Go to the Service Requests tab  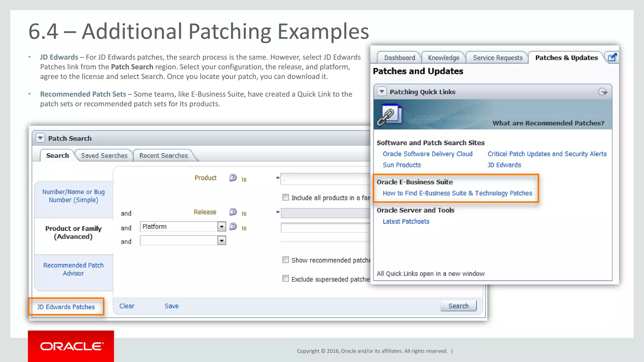497,58
